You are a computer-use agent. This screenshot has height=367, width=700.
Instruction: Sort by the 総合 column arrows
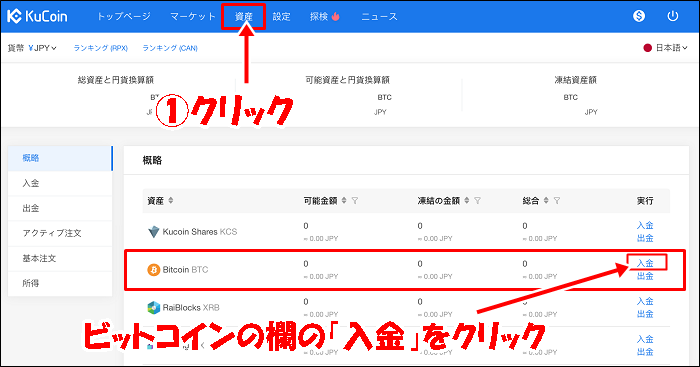click(x=546, y=200)
